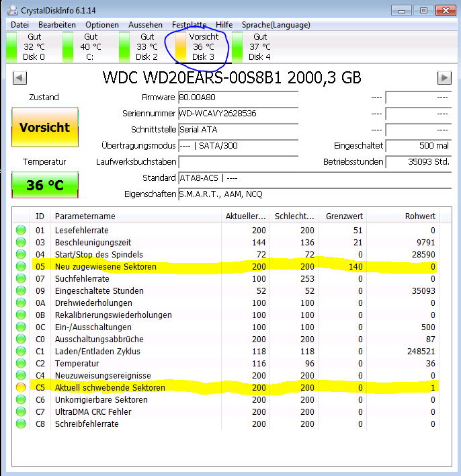The image size is (461, 476).
Task: Click yellow warning icon of Aktuell schwebende Sektoren
Action: click(21, 388)
